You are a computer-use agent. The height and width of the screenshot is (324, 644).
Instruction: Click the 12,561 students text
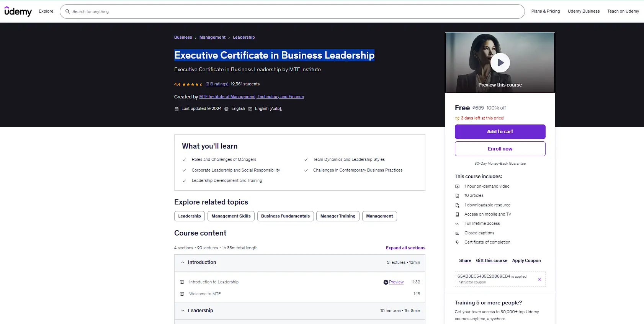(245, 84)
